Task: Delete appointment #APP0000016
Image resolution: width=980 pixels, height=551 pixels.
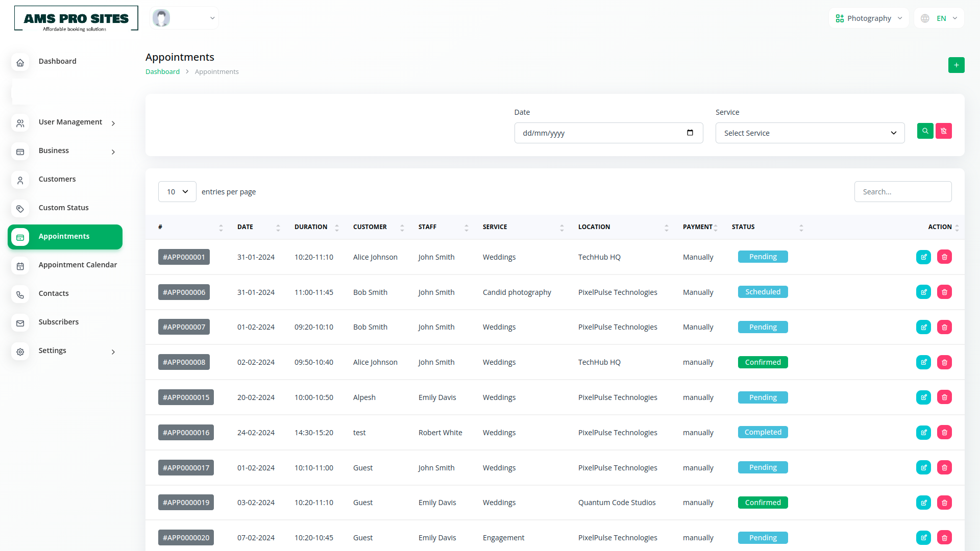Action: click(x=944, y=433)
